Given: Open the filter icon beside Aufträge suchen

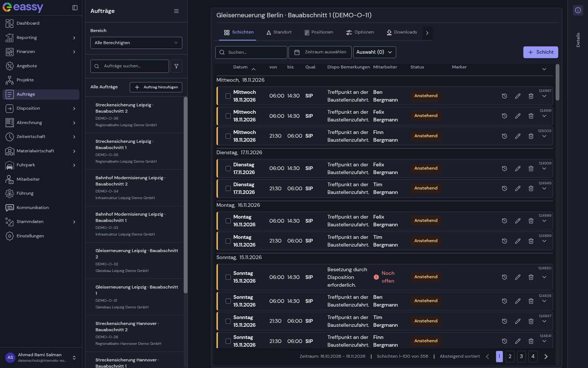Looking at the screenshot, I should click(x=176, y=66).
